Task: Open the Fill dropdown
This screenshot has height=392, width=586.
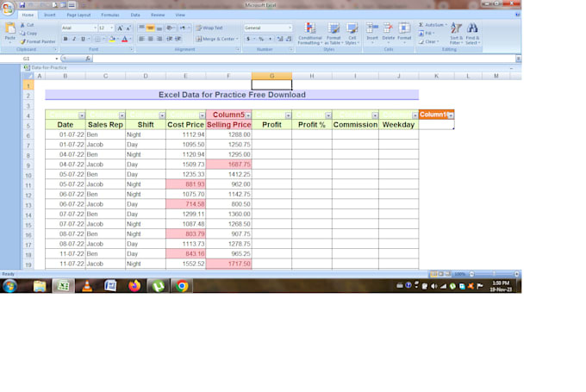Action: click(x=433, y=34)
